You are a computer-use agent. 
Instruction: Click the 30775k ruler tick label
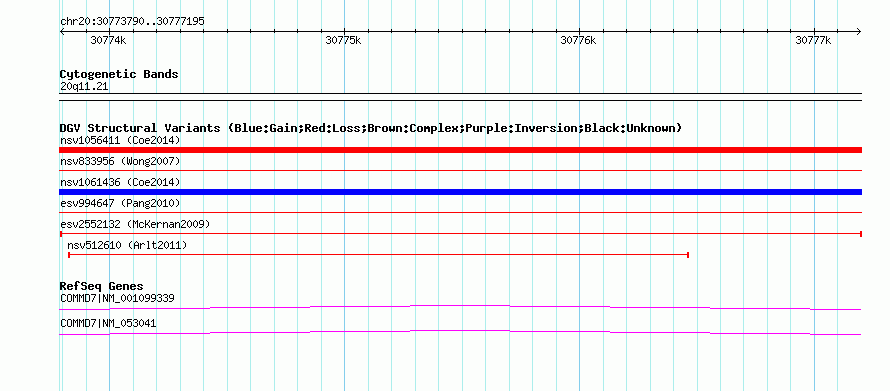(x=343, y=40)
